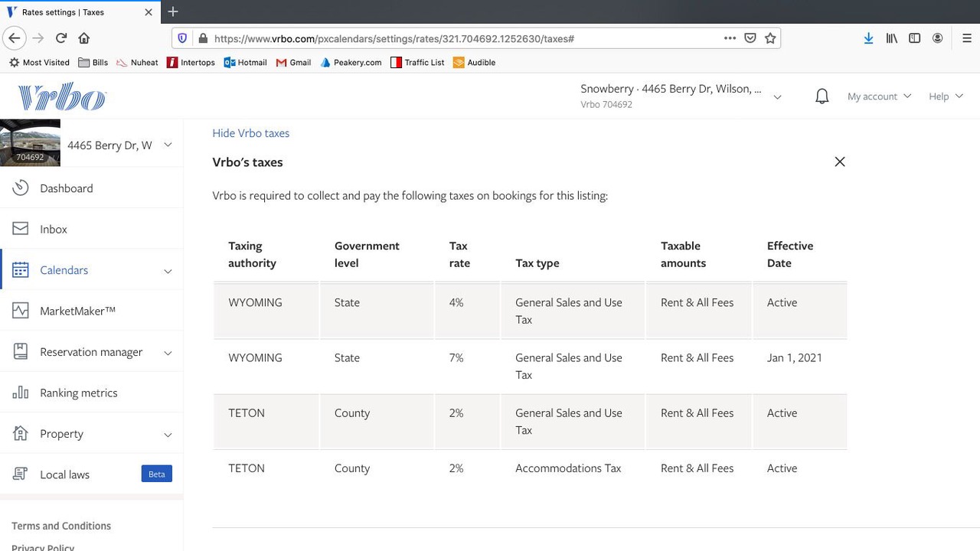Open the Help menu
The image size is (980, 551).
point(946,96)
